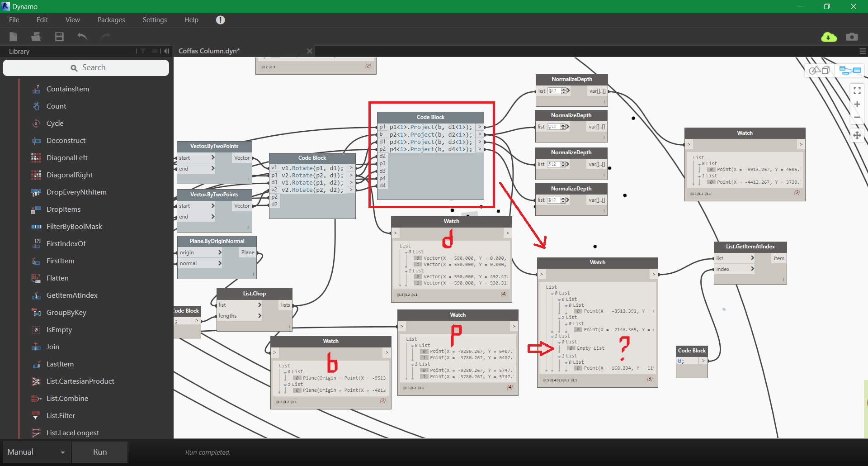Switch to graph view navigation

tap(850, 70)
